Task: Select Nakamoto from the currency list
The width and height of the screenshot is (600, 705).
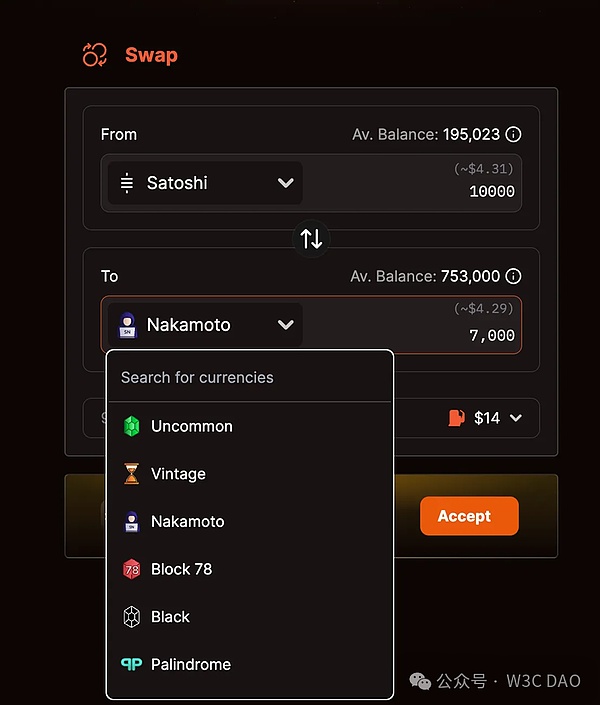Action: coord(187,521)
